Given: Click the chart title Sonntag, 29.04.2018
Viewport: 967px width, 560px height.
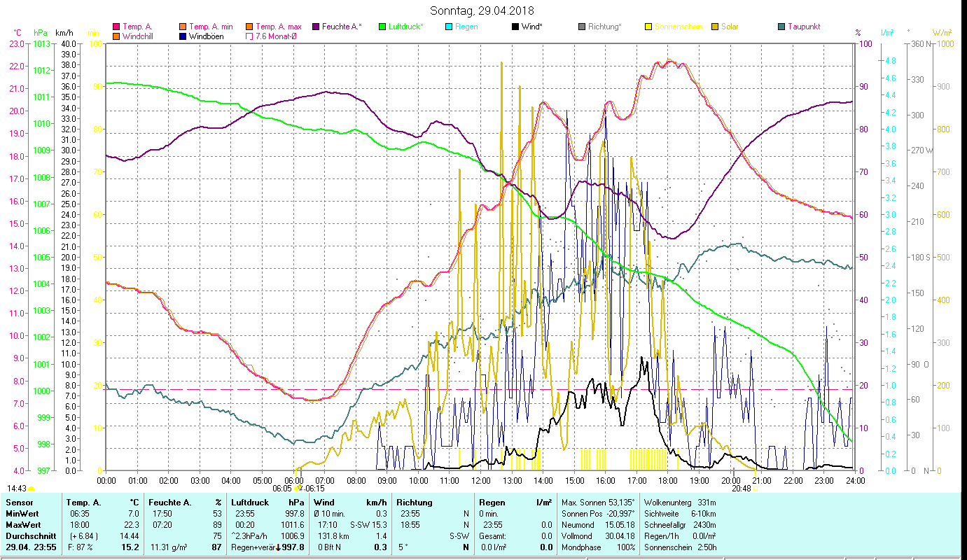Looking at the screenshot, I should (482, 11).
